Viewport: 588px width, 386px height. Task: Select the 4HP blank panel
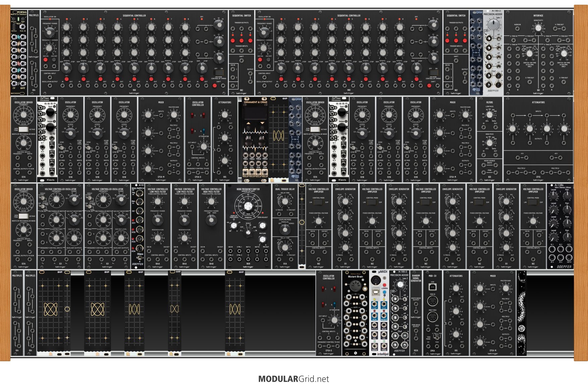click(x=175, y=313)
